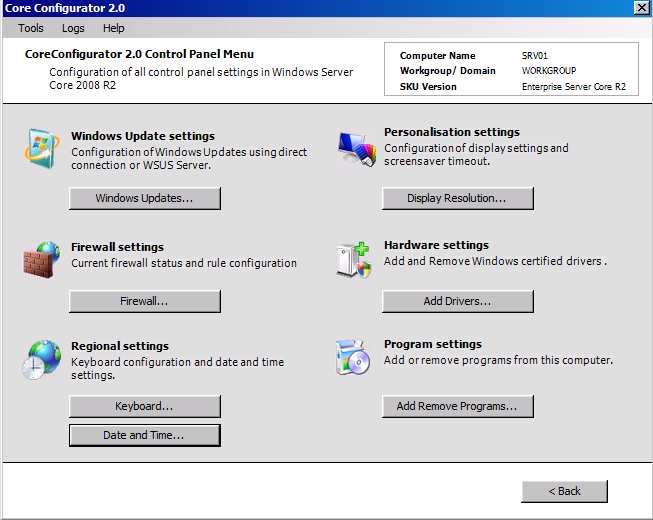Click the Program settings heading
The width and height of the screenshot is (653, 520).
click(433, 344)
